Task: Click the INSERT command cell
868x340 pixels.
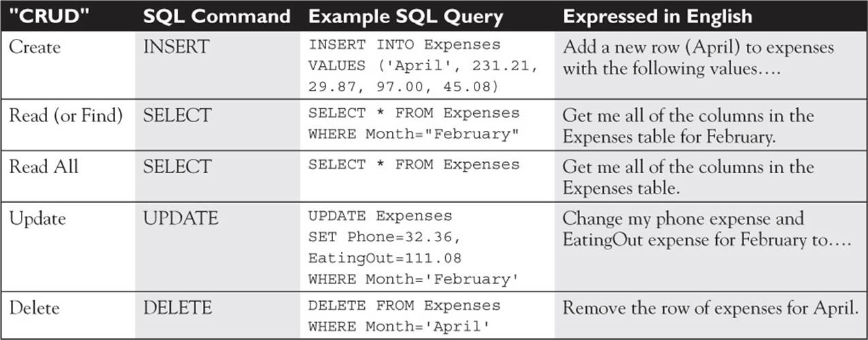Action: coord(174,47)
